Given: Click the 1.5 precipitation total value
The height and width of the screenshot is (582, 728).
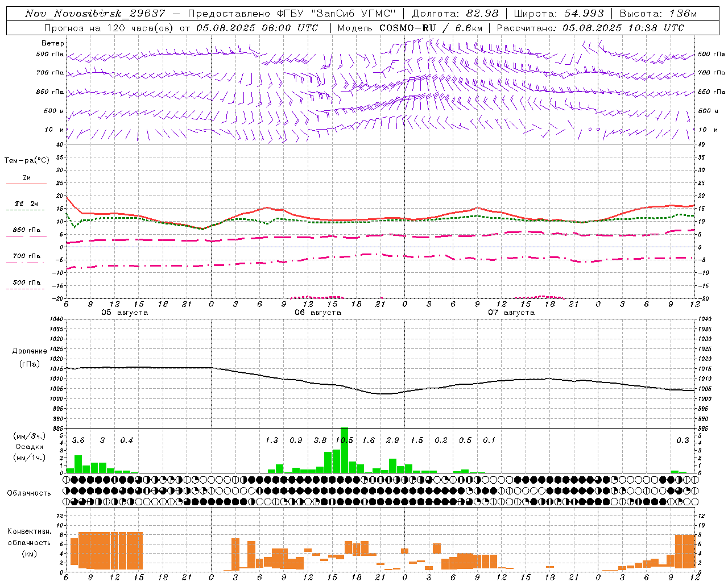Looking at the screenshot, I should click(x=417, y=440).
